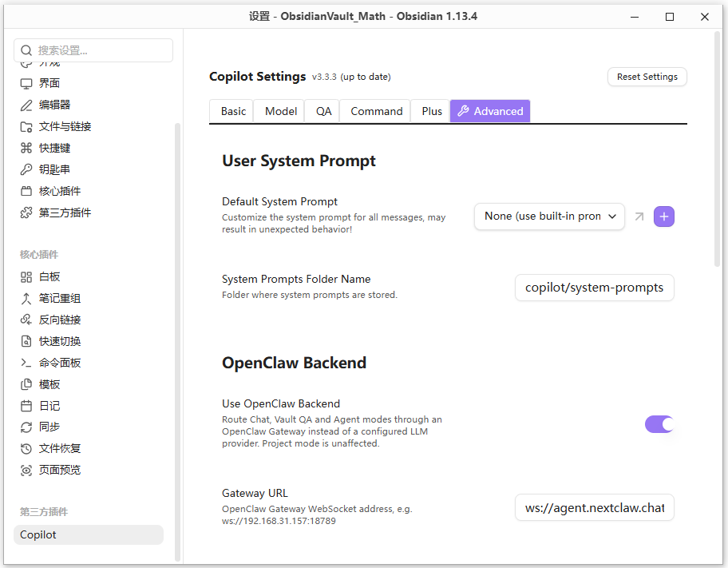728x568 pixels.
Task: Click the 'OpenClaw Backend' heading
Action: click(x=294, y=363)
